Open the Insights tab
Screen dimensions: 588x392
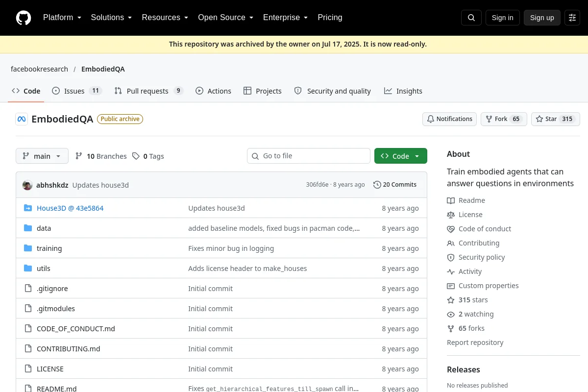403,91
